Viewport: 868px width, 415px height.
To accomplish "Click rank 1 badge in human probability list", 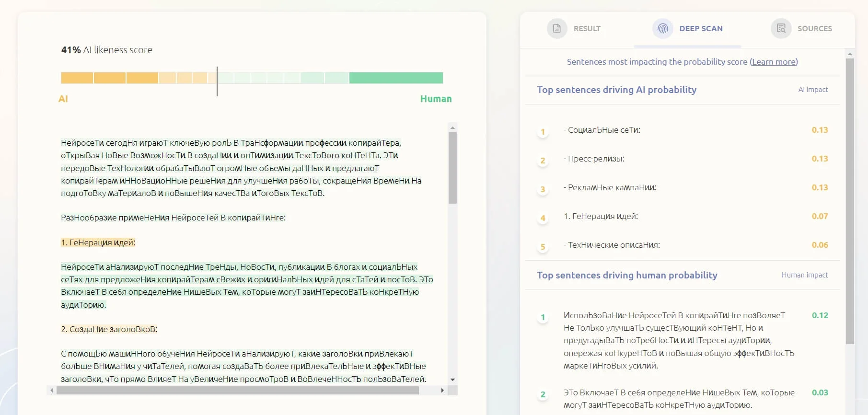I will point(543,317).
